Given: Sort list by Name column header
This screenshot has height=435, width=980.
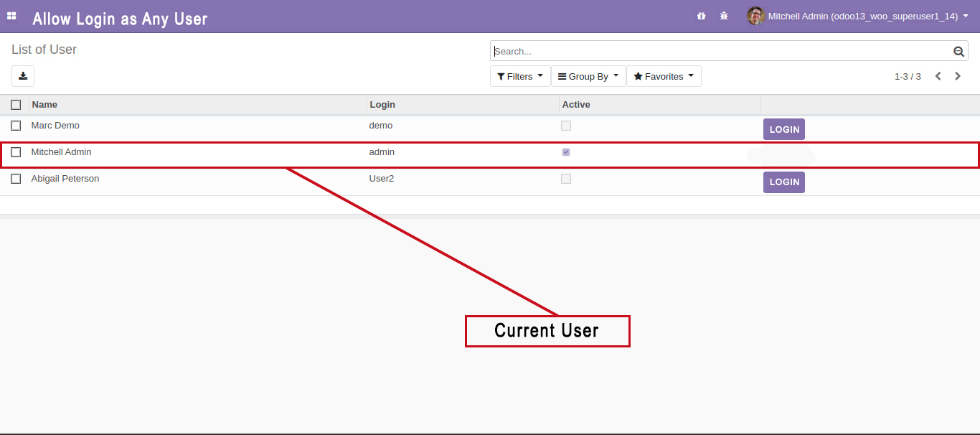Looking at the screenshot, I should (x=44, y=105).
